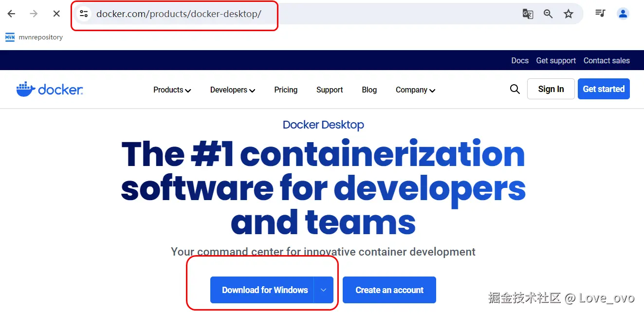This screenshot has width=644, height=314.
Task: Click the Get support link
Action: click(x=556, y=60)
